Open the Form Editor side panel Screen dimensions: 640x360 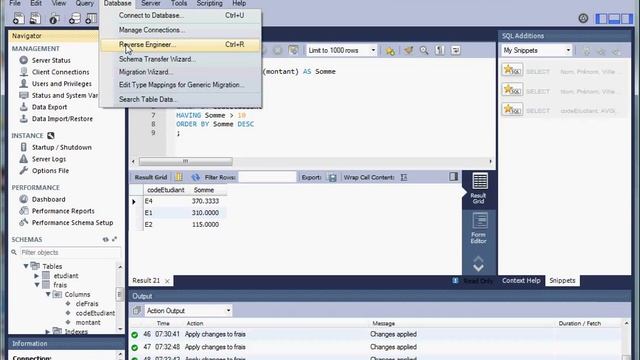(x=479, y=228)
